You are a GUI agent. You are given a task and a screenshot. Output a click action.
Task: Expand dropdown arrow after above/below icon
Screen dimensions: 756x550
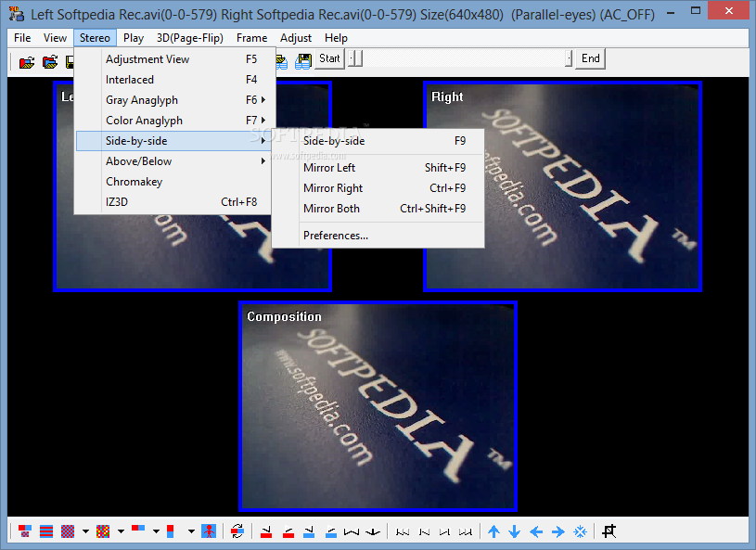191,531
